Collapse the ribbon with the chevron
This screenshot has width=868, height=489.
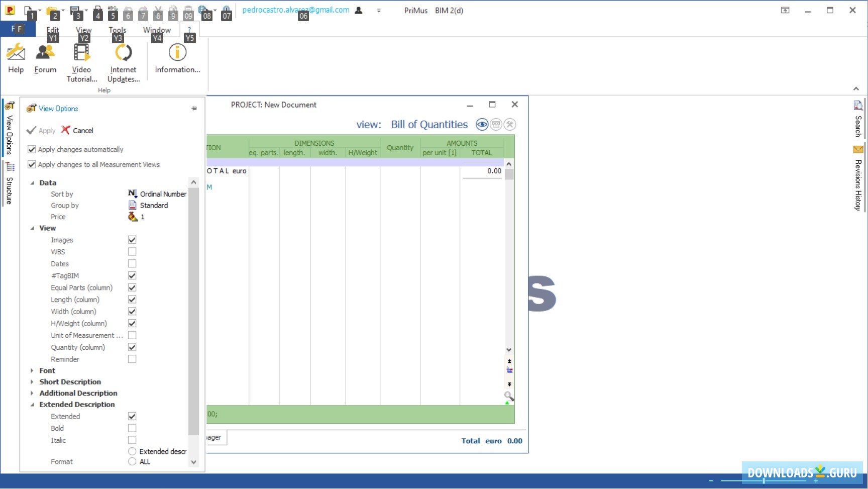[x=856, y=89]
